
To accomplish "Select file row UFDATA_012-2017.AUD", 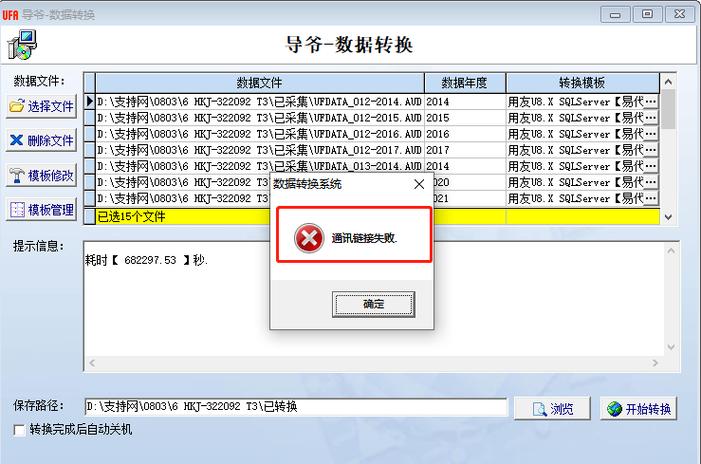I will [x=260, y=150].
